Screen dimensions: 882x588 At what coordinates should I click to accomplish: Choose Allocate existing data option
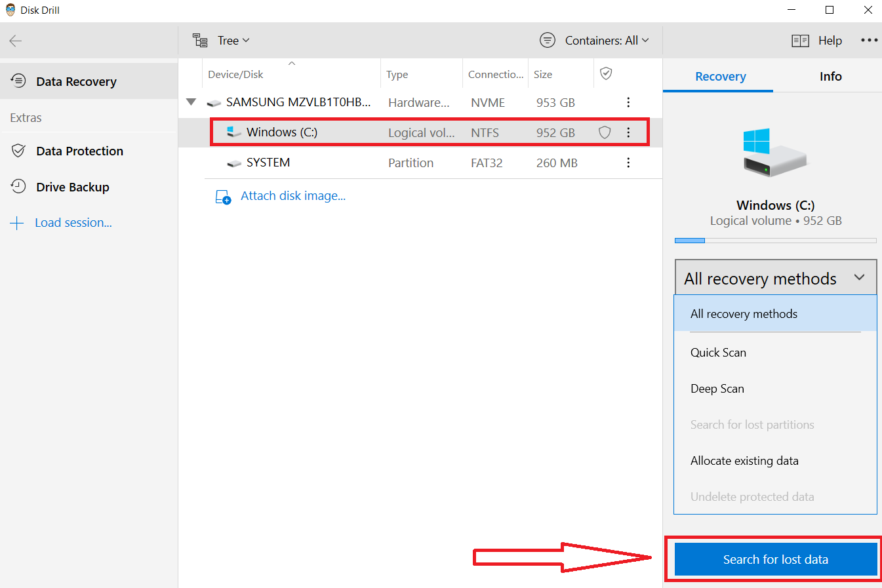(775, 461)
